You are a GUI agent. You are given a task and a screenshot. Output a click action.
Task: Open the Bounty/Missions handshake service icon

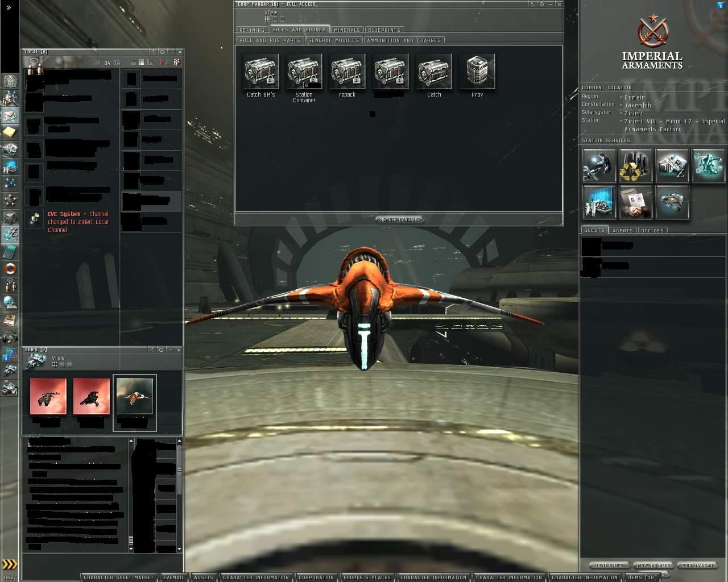[x=635, y=202]
